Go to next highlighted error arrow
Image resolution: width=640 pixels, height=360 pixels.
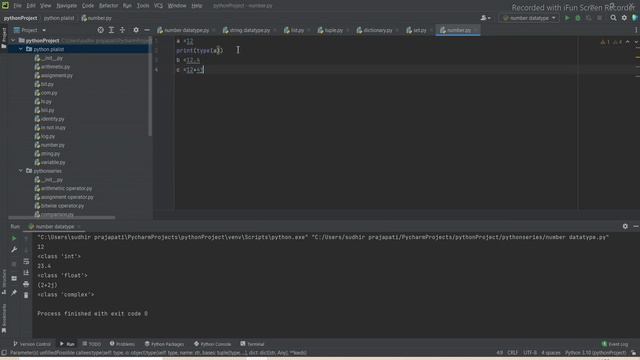(636, 42)
